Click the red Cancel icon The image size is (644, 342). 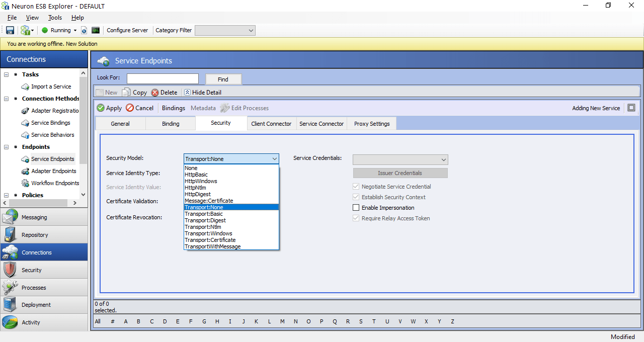(130, 108)
